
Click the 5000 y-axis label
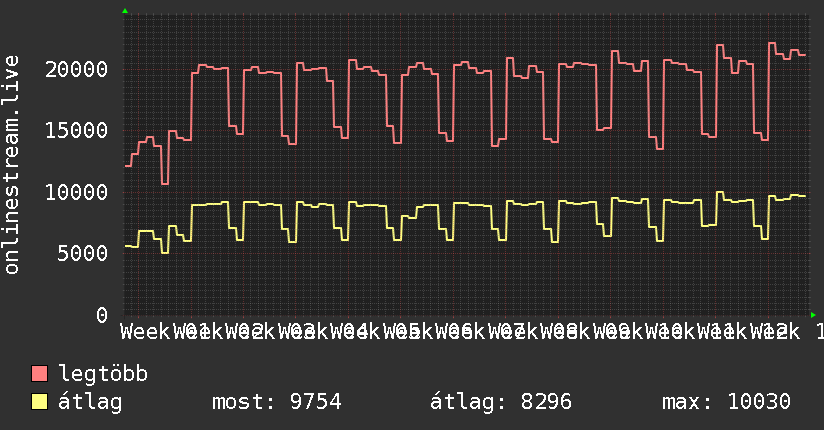83,254
